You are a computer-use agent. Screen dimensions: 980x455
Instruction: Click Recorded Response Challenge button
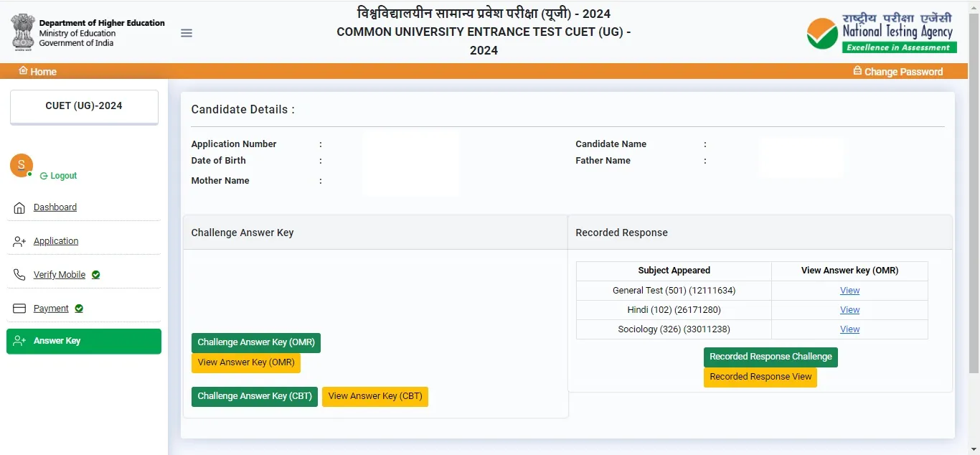[x=771, y=357]
